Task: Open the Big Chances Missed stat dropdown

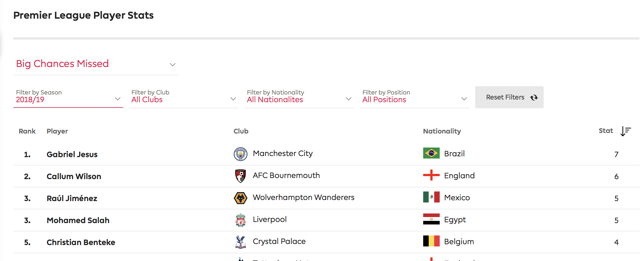Action: tap(96, 64)
